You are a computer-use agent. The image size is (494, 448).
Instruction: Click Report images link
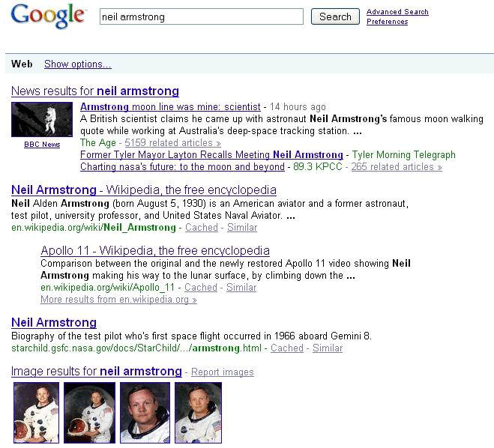[x=223, y=372]
